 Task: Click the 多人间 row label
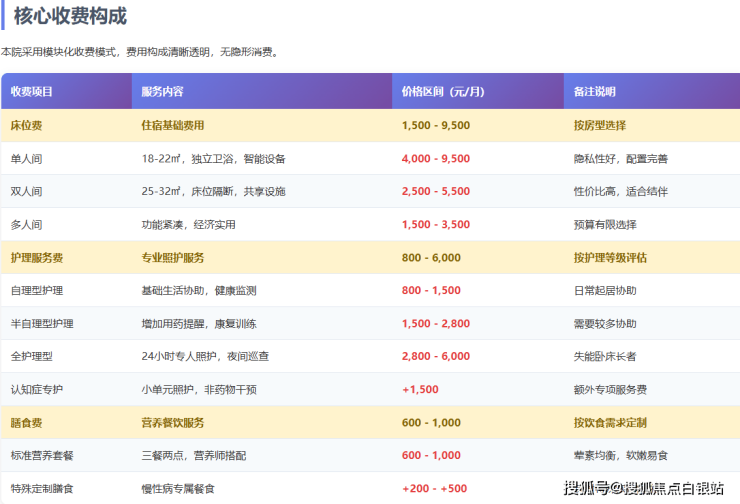point(26,225)
